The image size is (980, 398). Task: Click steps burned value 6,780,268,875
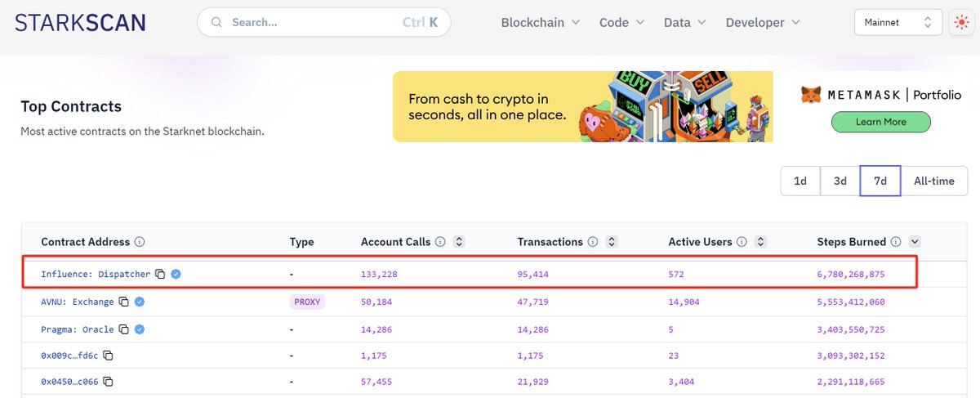tap(851, 274)
